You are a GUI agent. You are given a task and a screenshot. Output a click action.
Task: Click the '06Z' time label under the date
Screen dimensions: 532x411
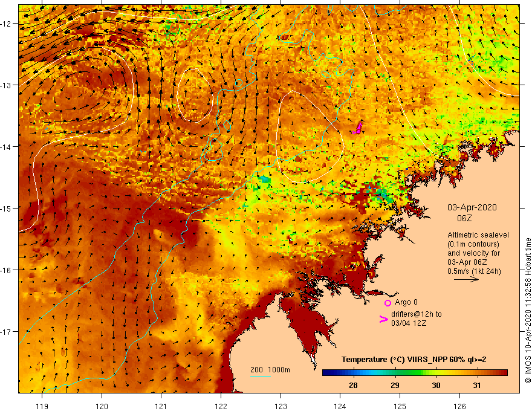pyautogui.click(x=464, y=218)
